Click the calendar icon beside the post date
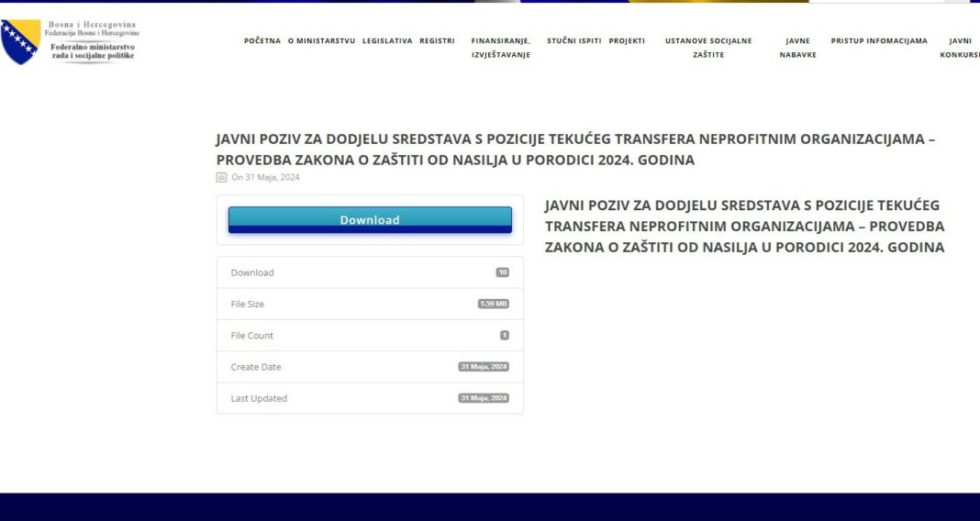 tap(221, 177)
